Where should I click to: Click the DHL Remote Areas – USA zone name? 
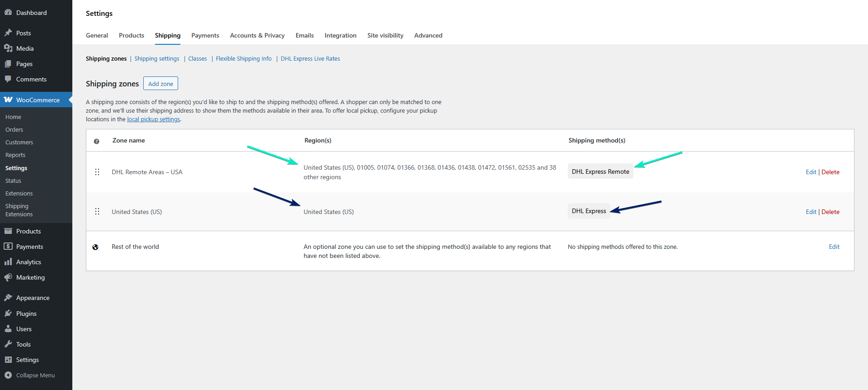pyautogui.click(x=147, y=172)
